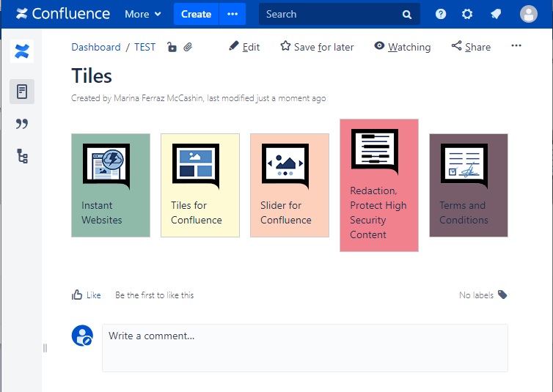Click the Write a comment field
Viewport: 553px width, 392px height.
click(x=304, y=347)
